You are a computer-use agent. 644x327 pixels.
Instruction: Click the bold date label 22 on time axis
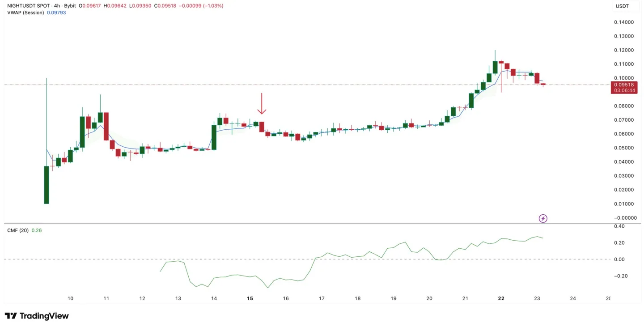pos(501,298)
